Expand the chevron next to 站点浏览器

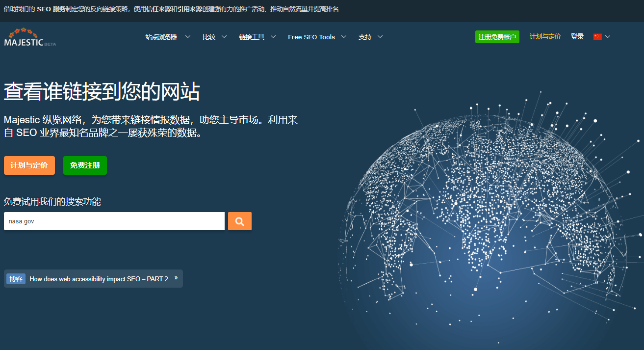click(x=188, y=37)
